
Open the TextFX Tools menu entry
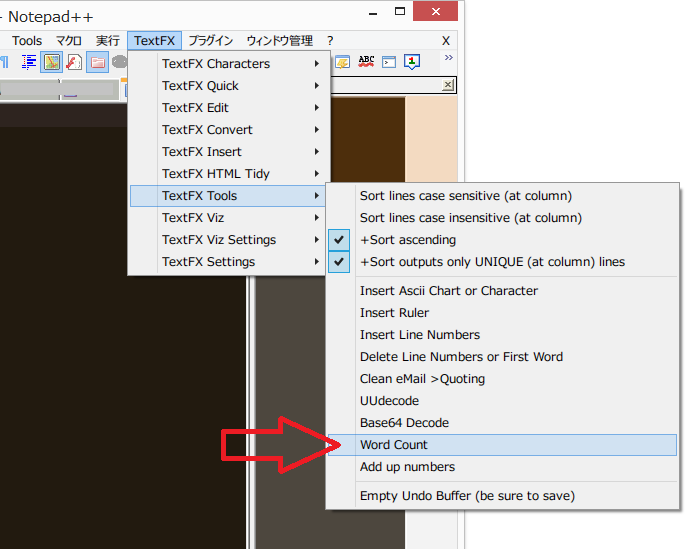228,196
